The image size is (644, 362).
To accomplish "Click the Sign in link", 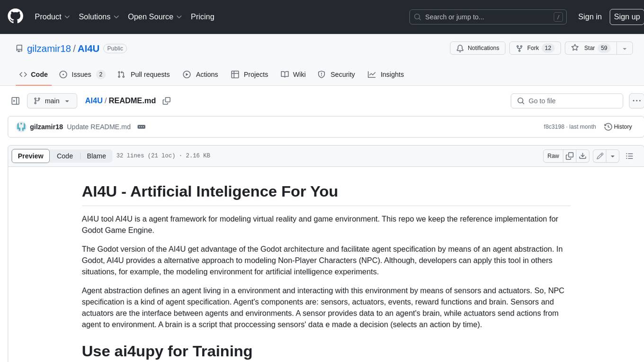I will [x=590, y=17].
